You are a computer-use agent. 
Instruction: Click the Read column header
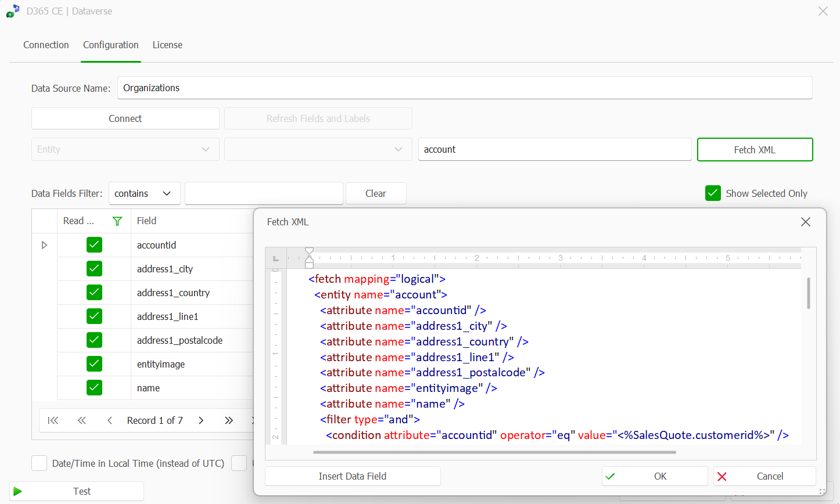(x=94, y=221)
